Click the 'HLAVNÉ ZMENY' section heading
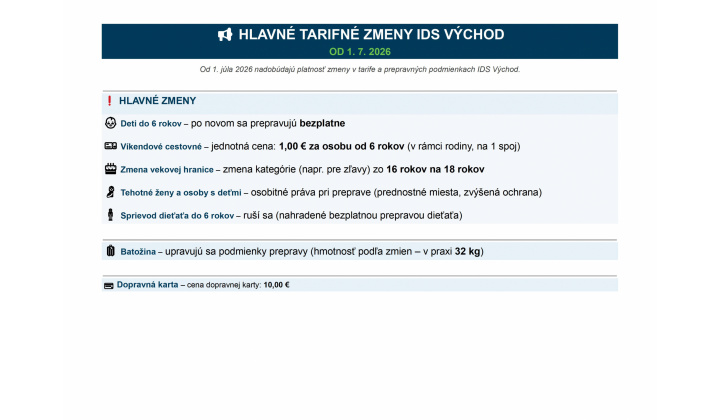 tap(158, 101)
